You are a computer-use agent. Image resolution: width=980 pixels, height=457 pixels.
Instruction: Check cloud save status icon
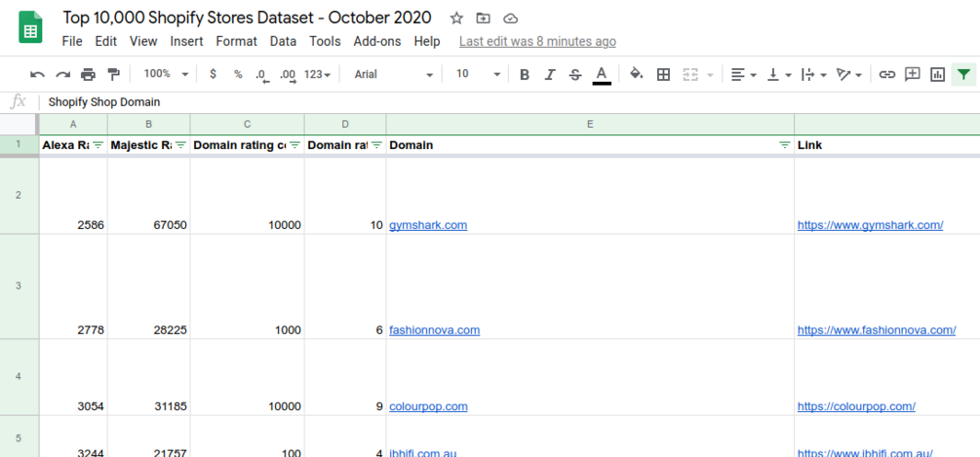click(511, 19)
